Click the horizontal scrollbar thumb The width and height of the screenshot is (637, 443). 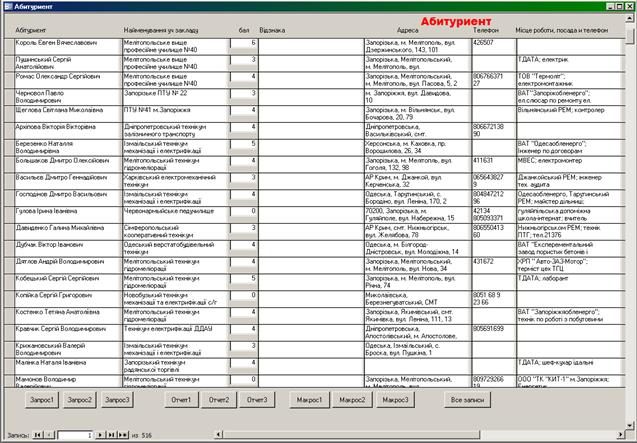point(351,435)
